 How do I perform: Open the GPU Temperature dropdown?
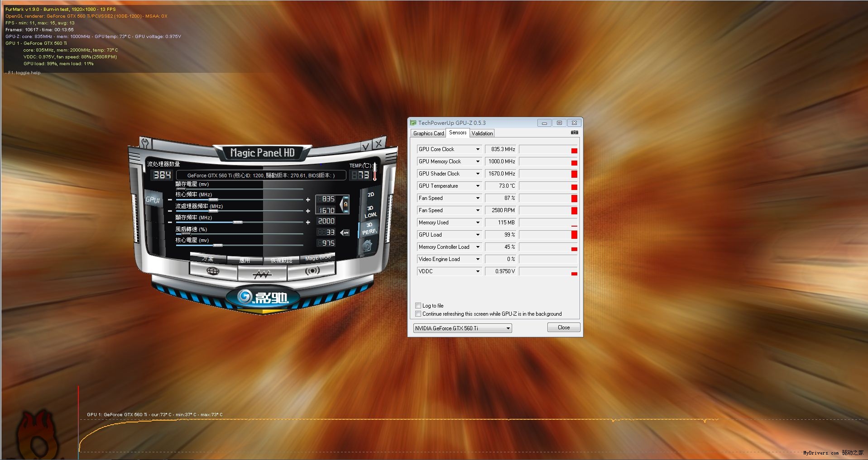(x=449, y=186)
